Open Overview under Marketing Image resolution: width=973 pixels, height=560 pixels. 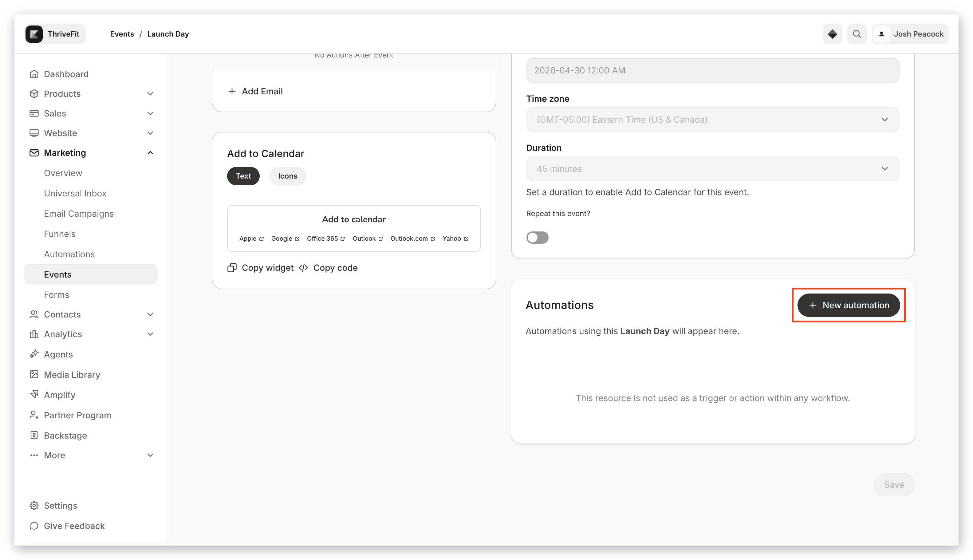tap(63, 173)
